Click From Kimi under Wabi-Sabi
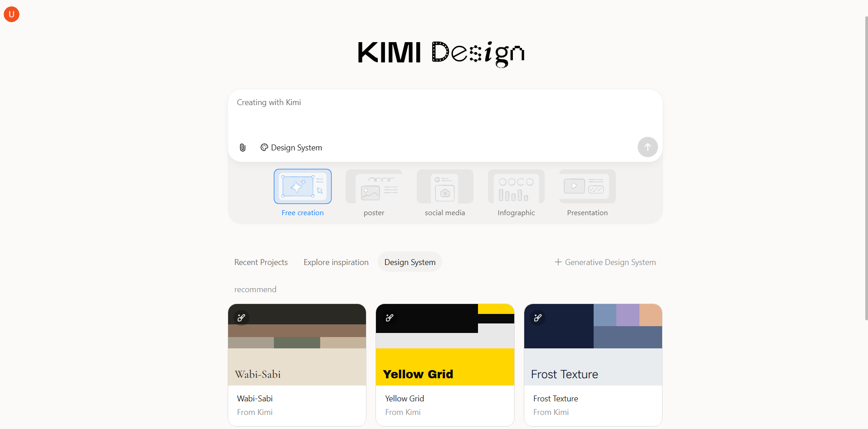The height and width of the screenshot is (429, 868). coord(254,412)
